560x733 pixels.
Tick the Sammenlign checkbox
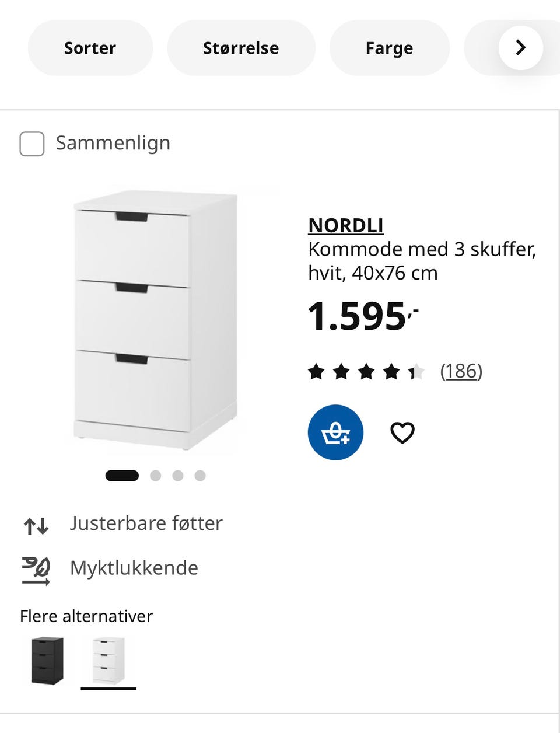pos(32,144)
